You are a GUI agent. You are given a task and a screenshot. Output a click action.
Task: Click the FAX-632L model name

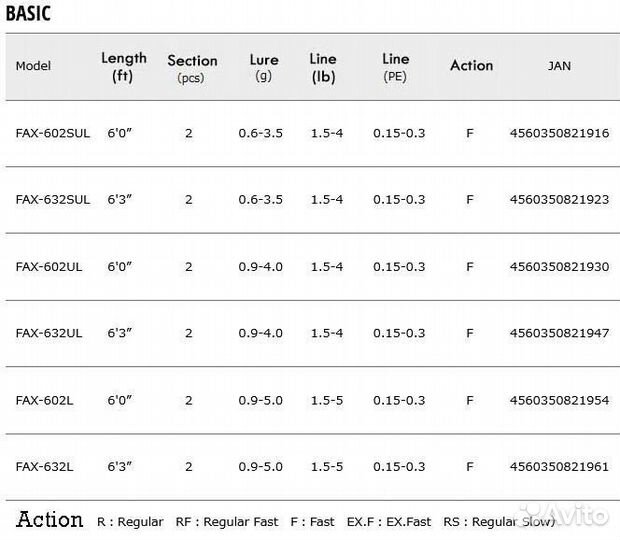click(x=44, y=467)
